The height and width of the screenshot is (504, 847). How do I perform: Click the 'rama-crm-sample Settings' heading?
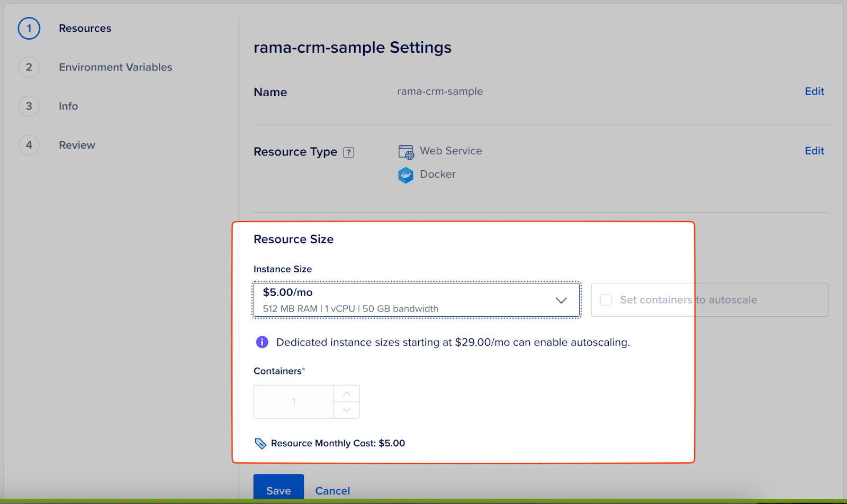(353, 48)
